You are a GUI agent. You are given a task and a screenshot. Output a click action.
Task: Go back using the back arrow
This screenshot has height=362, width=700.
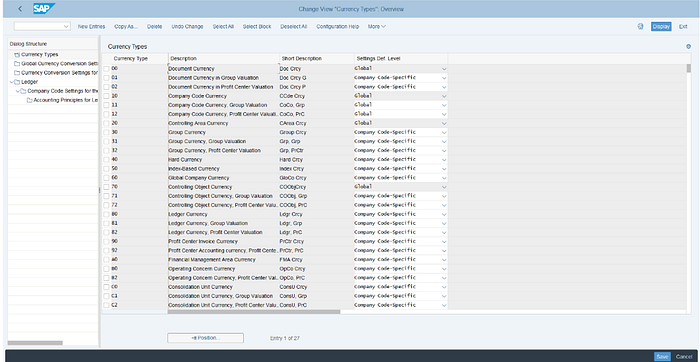[x=20, y=9]
